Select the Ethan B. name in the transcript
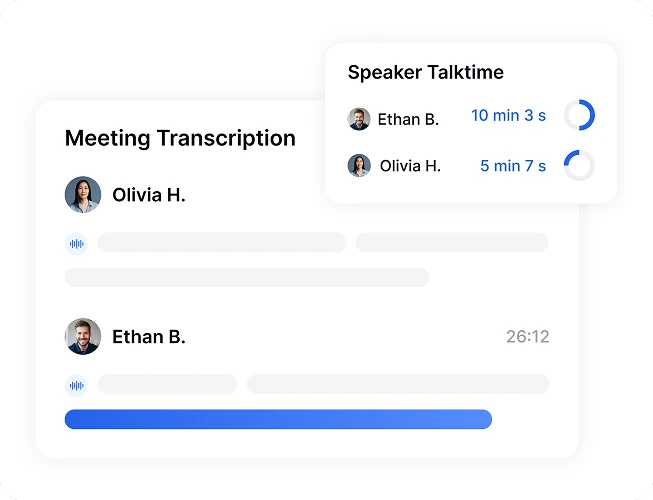The height and width of the screenshot is (500, 653). pos(149,337)
